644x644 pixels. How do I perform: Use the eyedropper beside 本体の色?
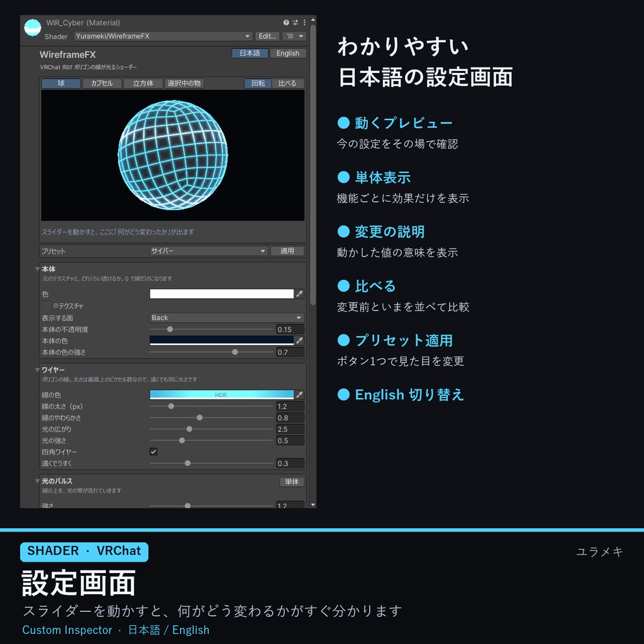coord(299,340)
